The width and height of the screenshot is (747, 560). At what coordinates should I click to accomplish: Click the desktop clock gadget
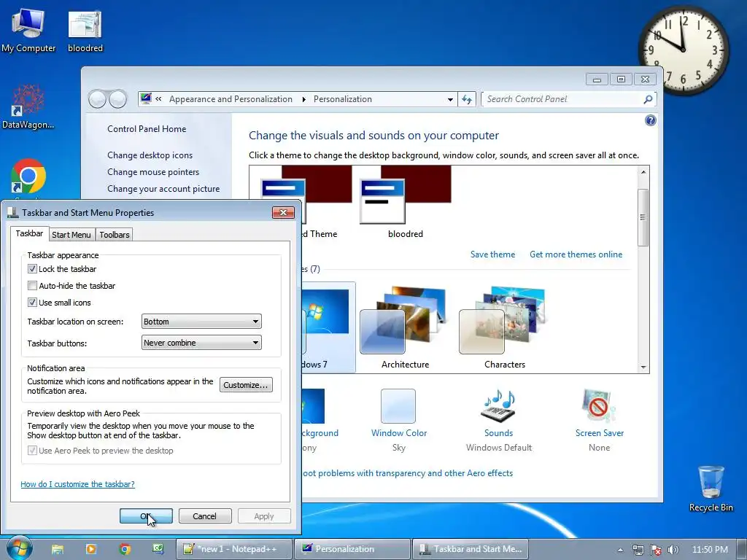click(683, 49)
